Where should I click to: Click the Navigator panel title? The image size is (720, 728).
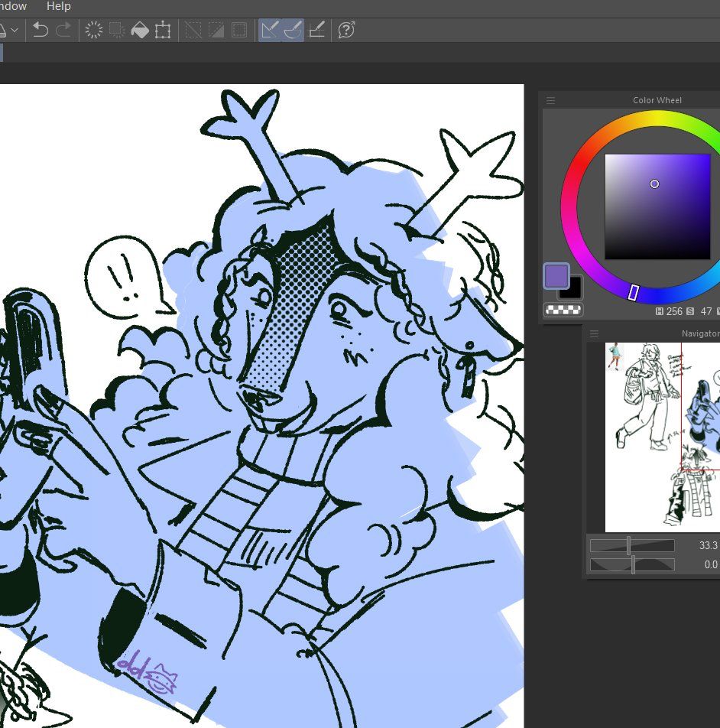coord(701,333)
